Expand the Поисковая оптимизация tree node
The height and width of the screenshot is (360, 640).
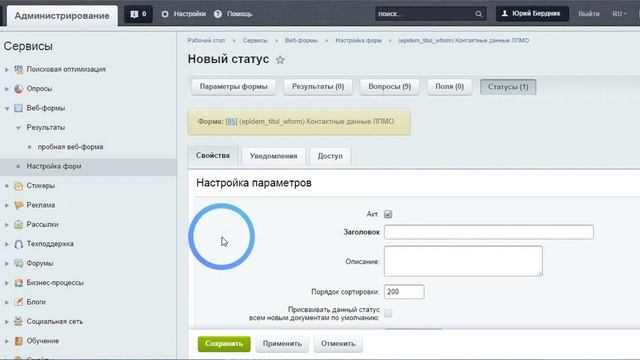(7, 69)
